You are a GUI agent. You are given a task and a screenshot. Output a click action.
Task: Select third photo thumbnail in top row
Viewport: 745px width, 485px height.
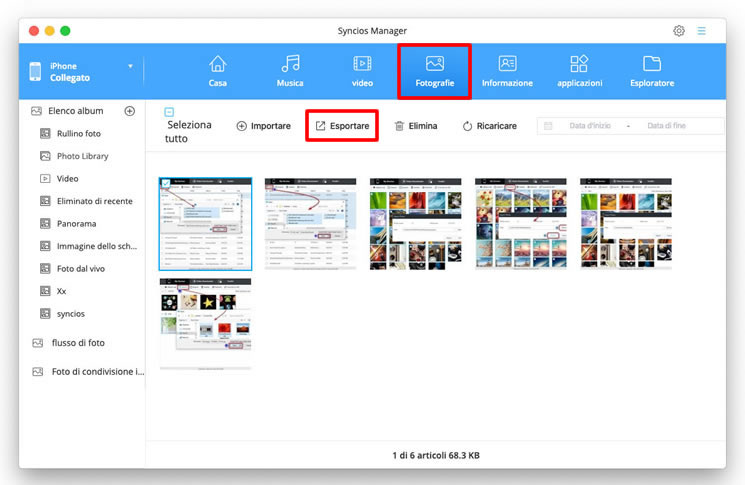click(x=416, y=224)
